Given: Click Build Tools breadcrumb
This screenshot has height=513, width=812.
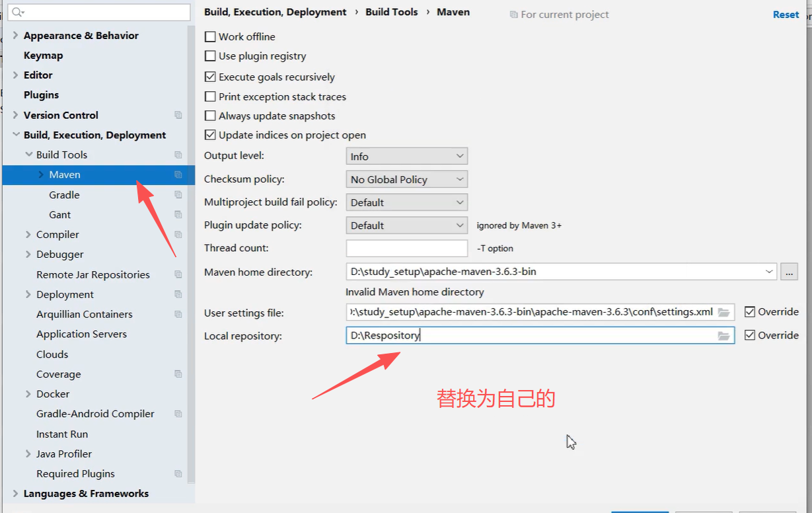Looking at the screenshot, I should coord(392,12).
